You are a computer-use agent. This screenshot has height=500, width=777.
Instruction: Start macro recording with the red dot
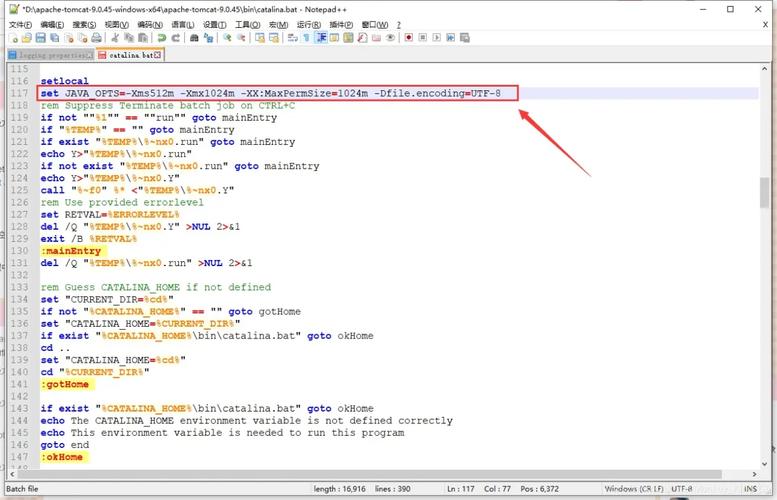[409, 38]
